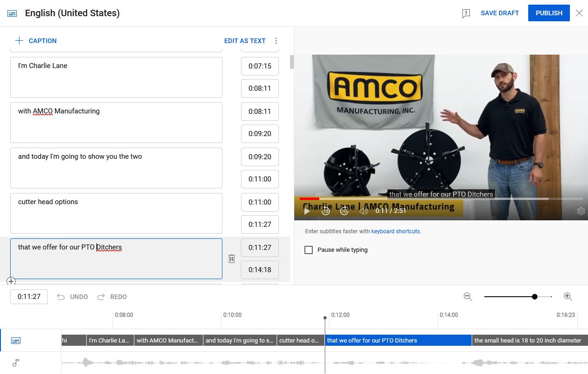Edit the "and today I'm going to show" caption

116,168
